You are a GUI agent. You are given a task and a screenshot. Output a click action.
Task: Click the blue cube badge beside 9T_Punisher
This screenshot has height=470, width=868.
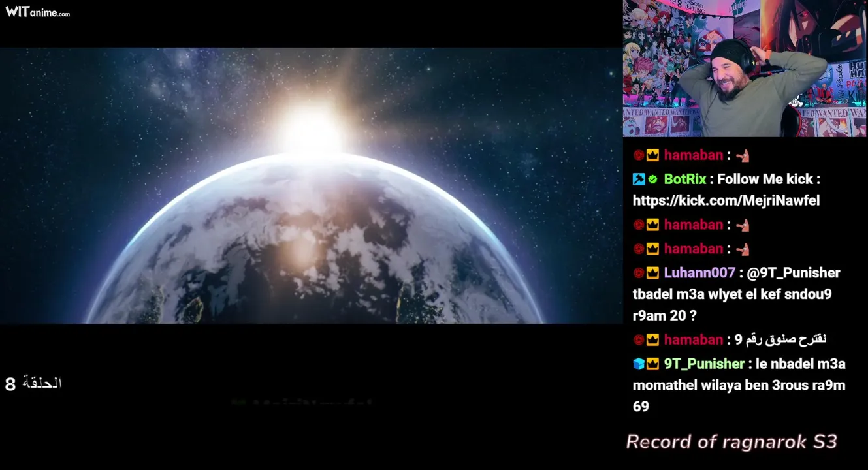click(x=639, y=364)
